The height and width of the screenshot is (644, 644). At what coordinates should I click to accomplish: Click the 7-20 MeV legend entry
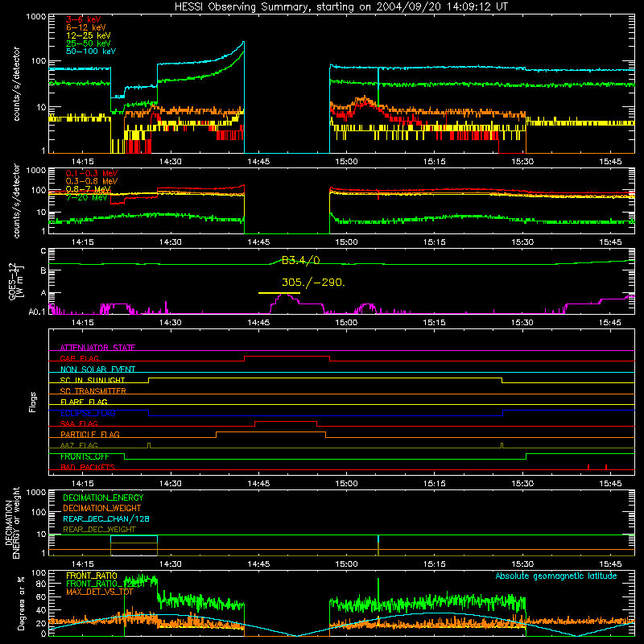point(86,197)
